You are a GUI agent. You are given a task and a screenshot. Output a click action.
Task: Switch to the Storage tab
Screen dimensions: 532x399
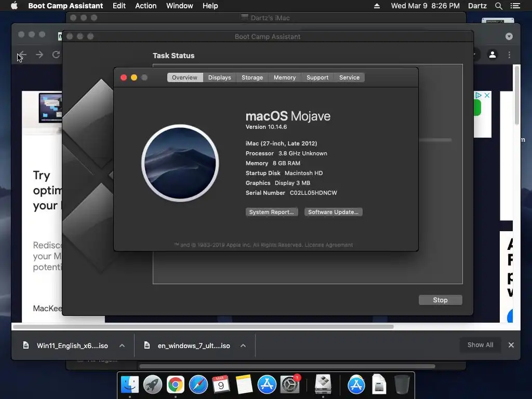tap(252, 77)
